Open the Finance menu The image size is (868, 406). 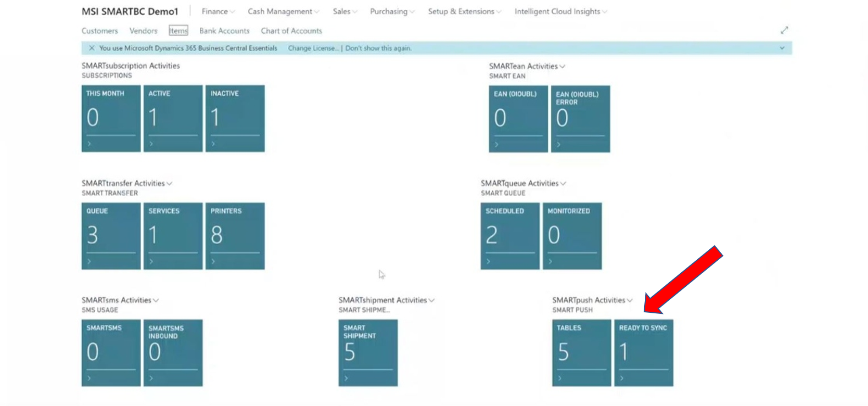pos(218,11)
